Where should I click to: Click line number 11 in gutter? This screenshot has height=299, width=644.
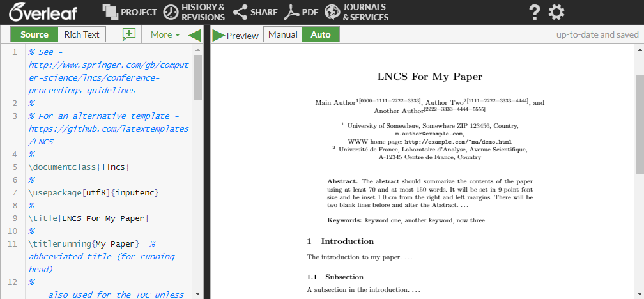click(x=12, y=243)
